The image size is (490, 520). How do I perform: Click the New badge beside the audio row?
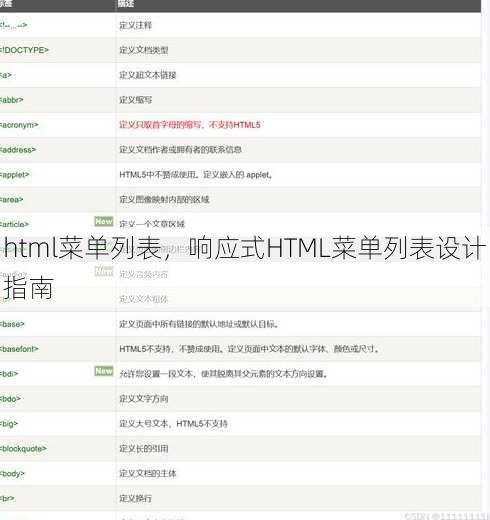[104, 271]
